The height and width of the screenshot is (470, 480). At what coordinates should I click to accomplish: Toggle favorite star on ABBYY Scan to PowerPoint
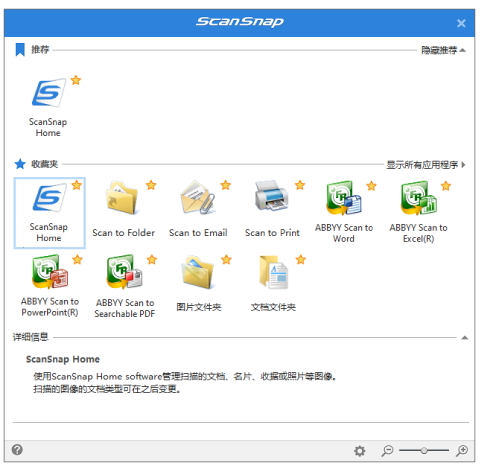(77, 259)
